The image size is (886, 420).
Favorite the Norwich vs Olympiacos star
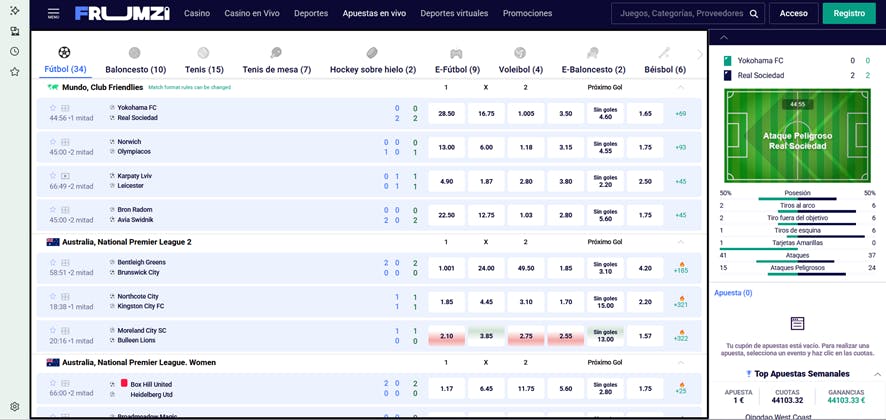53,142
